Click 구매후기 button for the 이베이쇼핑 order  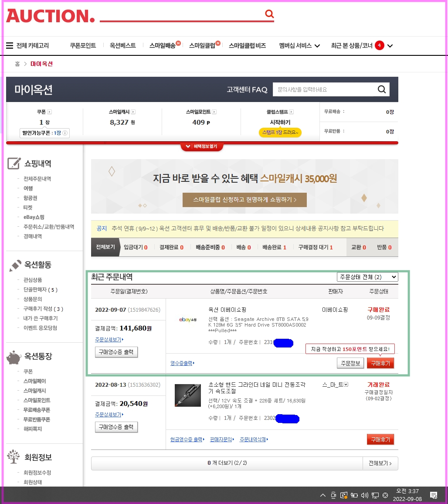[380, 363]
